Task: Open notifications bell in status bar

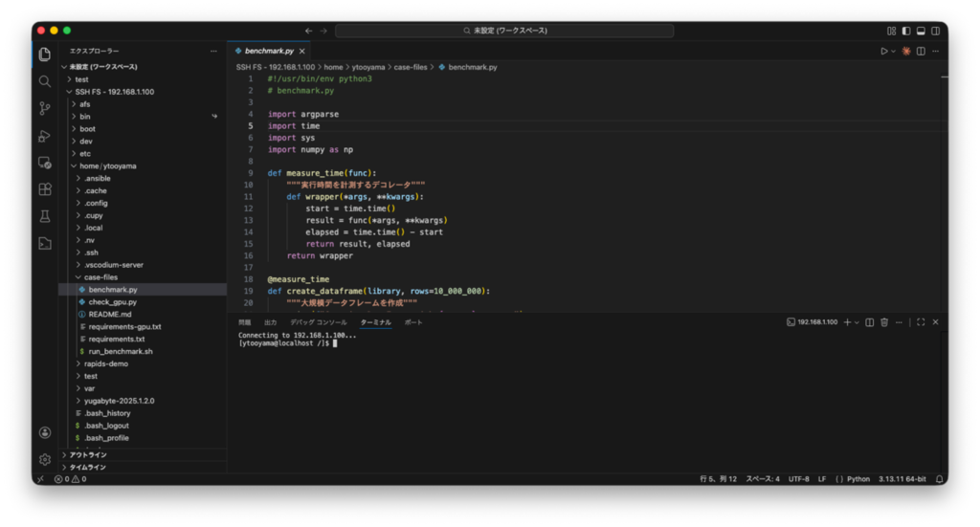Action: [x=940, y=479]
